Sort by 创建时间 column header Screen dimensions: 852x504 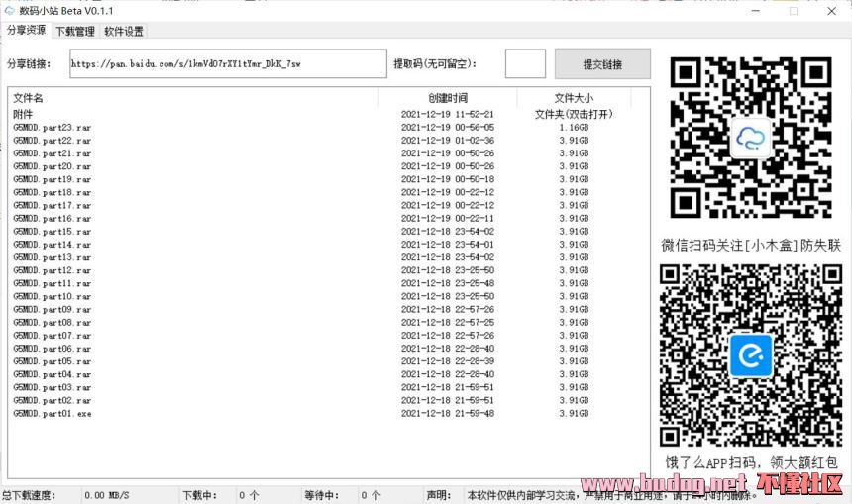tap(448, 98)
